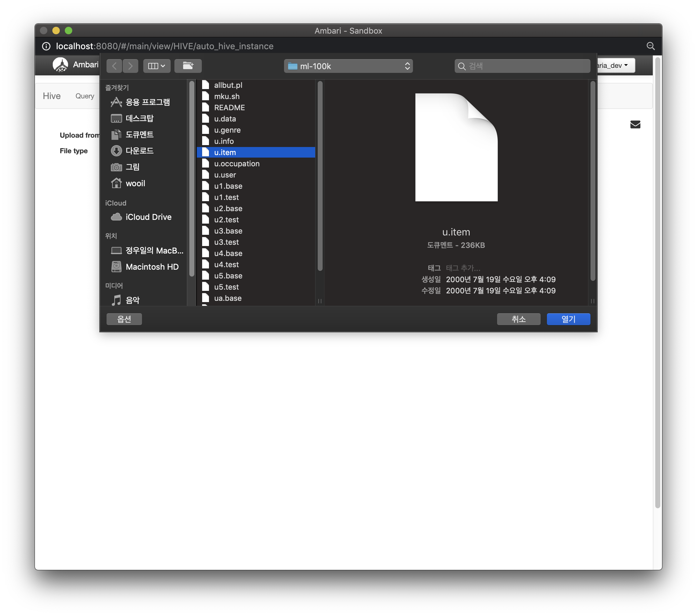The image size is (697, 616).
Task: Select 데스크탑 in sidebar
Action: pyautogui.click(x=132, y=118)
